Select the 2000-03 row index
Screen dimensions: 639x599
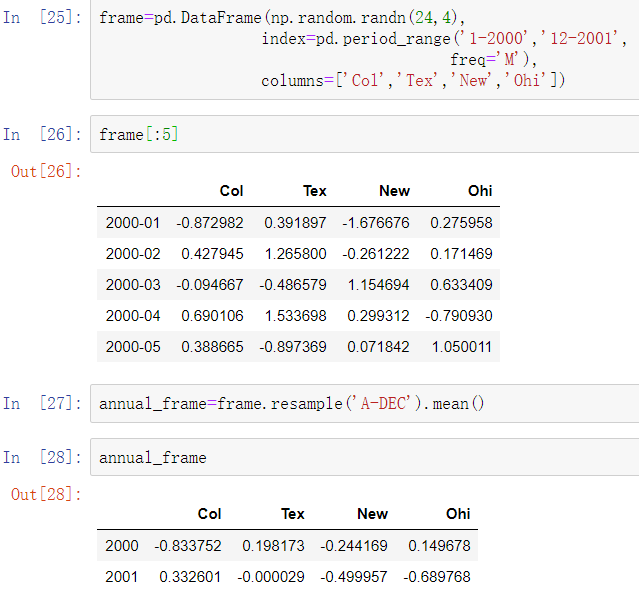(133, 285)
